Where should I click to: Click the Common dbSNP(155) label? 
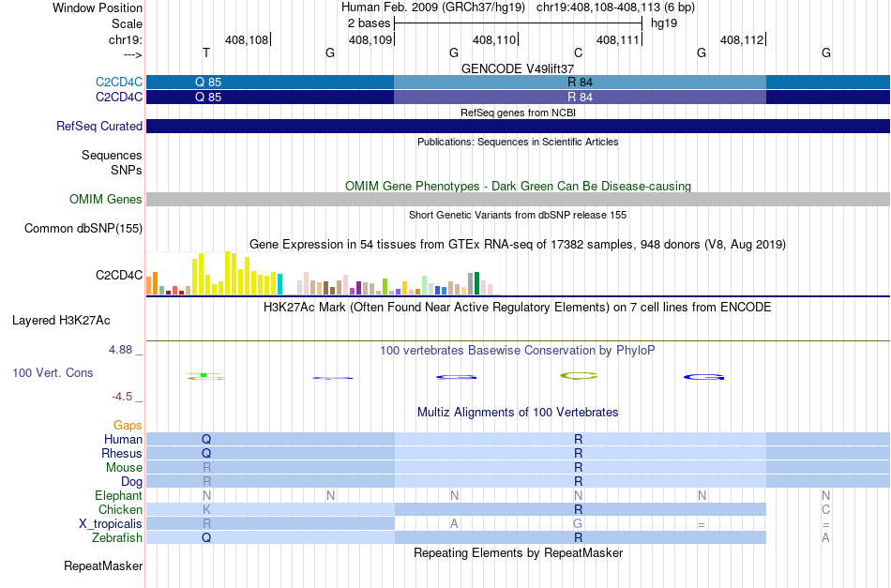click(x=83, y=229)
